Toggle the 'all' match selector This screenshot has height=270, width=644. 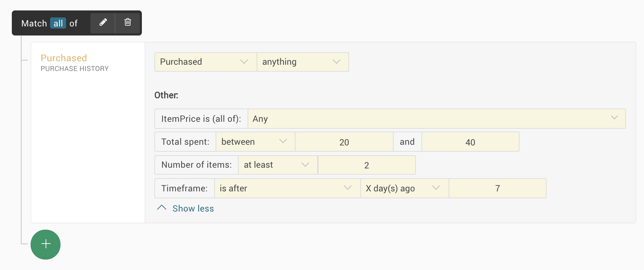(x=58, y=23)
